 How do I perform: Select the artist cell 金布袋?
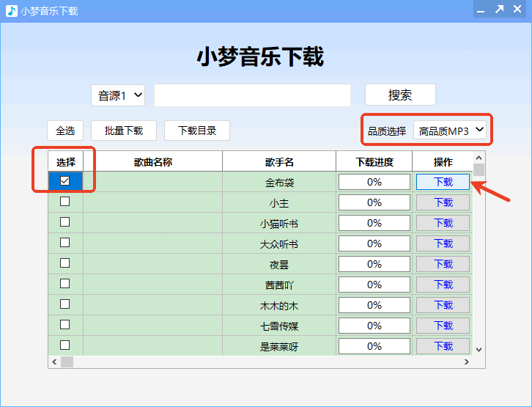[279, 182]
